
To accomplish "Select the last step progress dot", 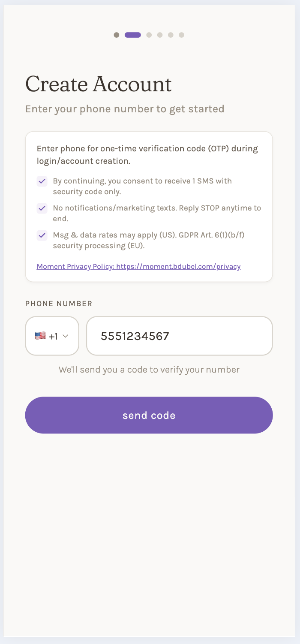I will pos(182,35).
